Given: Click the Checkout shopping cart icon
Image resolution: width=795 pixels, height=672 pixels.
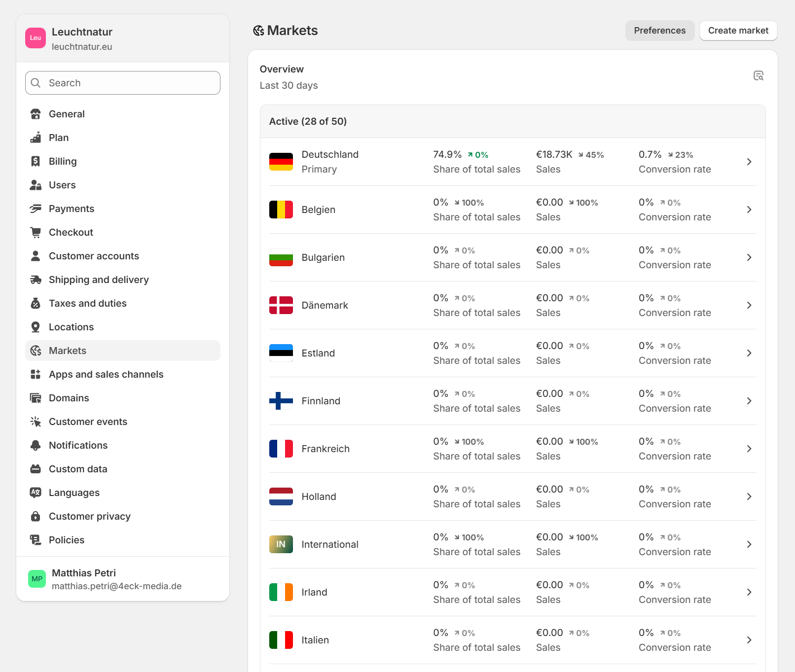Looking at the screenshot, I should click(x=36, y=232).
